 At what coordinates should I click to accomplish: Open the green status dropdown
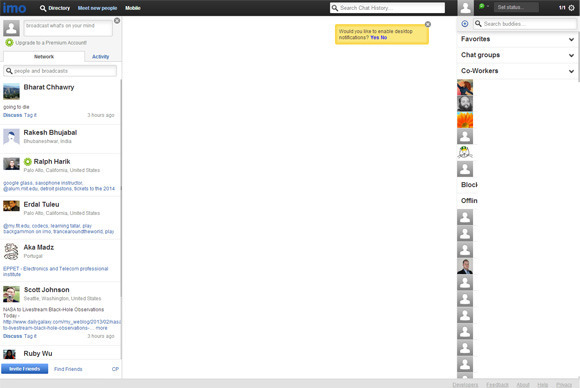pyautogui.click(x=483, y=6)
